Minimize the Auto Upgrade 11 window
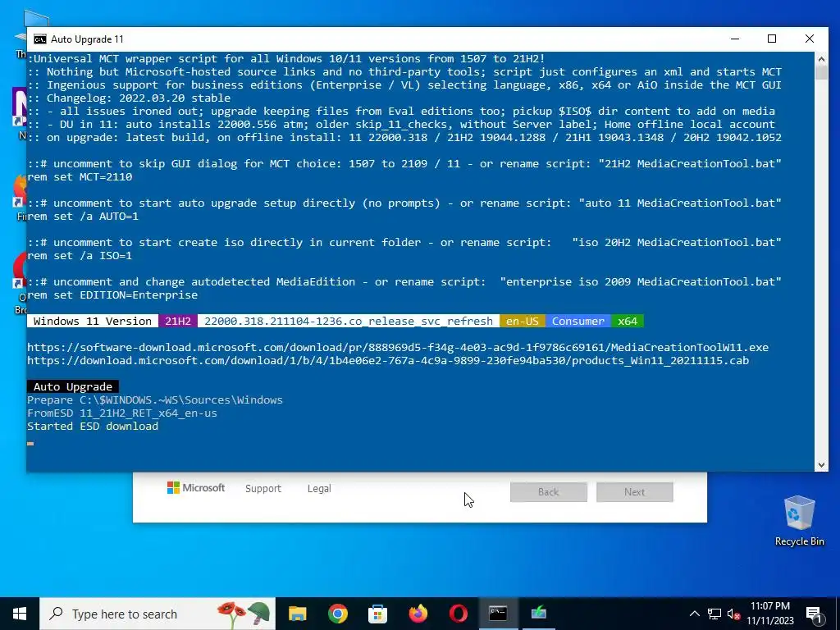This screenshot has width=840, height=630. coord(735,39)
